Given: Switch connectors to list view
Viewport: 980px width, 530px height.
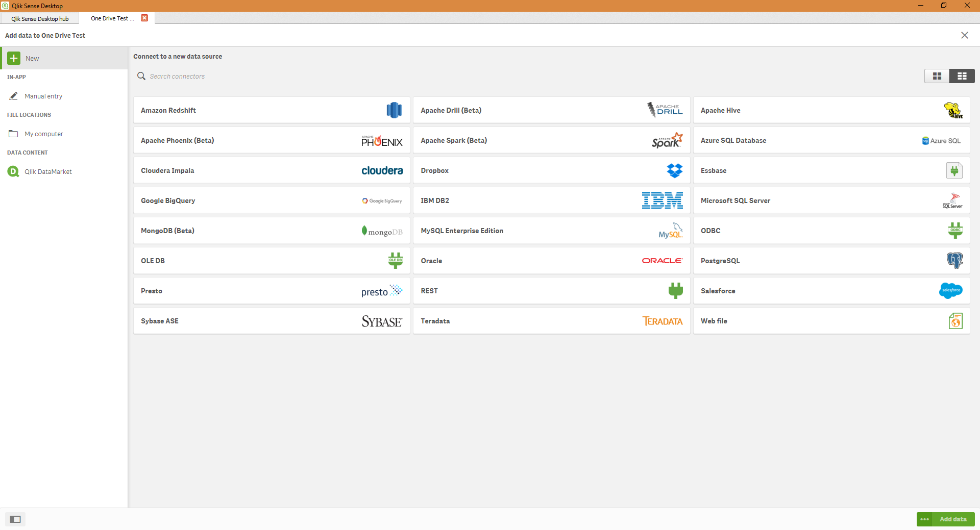Looking at the screenshot, I should 962,75.
